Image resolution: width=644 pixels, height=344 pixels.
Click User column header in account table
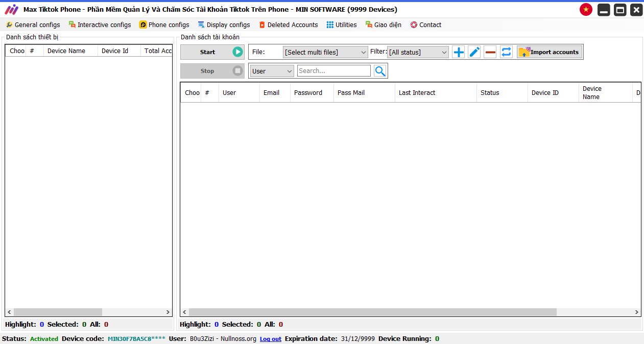(240, 92)
